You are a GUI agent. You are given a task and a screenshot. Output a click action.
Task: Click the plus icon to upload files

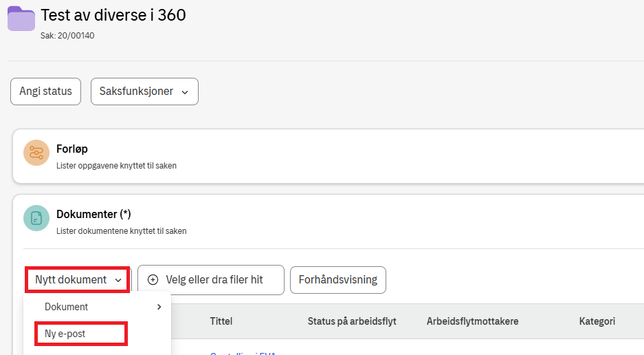(153, 280)
